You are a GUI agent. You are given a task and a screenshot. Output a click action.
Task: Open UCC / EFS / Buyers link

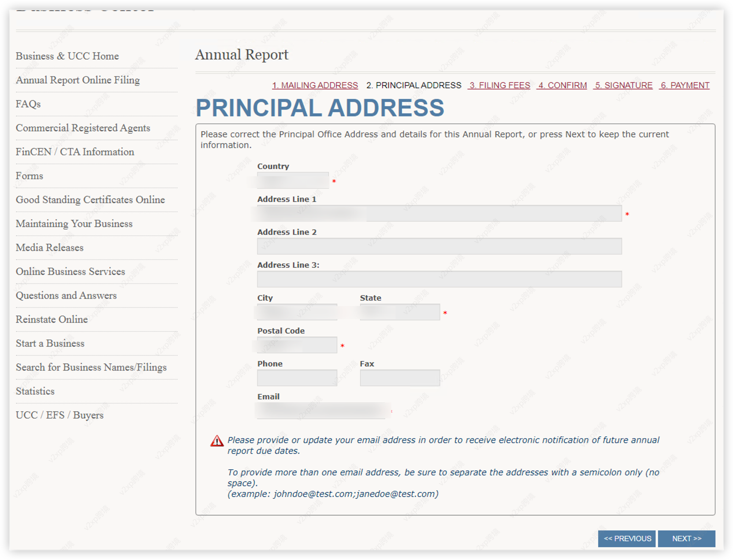[59, 415]
